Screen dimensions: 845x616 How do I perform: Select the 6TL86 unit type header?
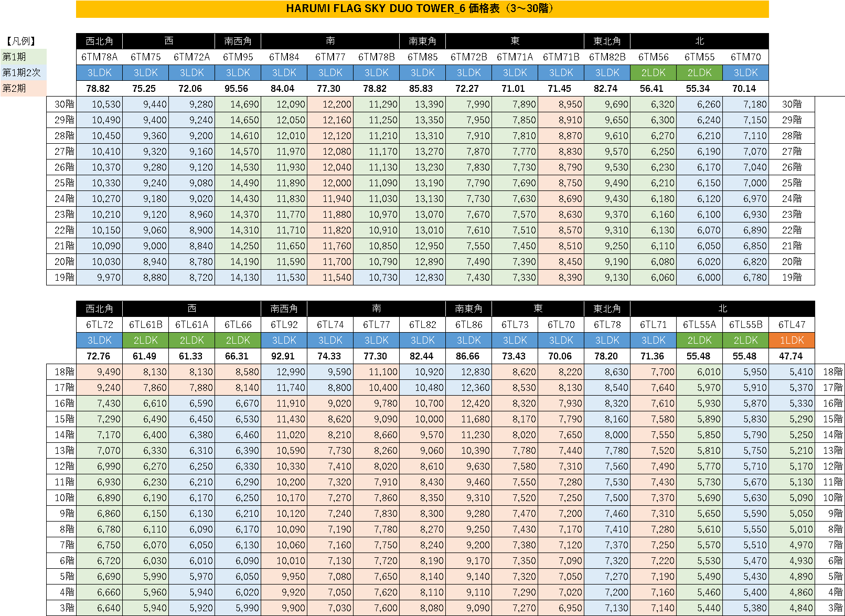[468, 324]
